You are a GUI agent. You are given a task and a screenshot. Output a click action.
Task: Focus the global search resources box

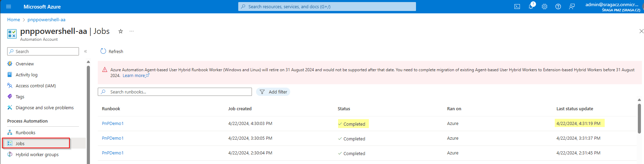pyautogui.click(x=327, y=7)
